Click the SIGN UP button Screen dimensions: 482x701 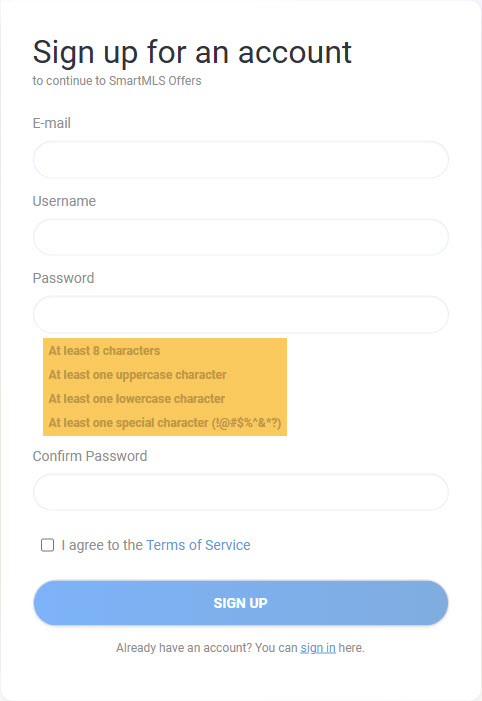click(241, 603)
